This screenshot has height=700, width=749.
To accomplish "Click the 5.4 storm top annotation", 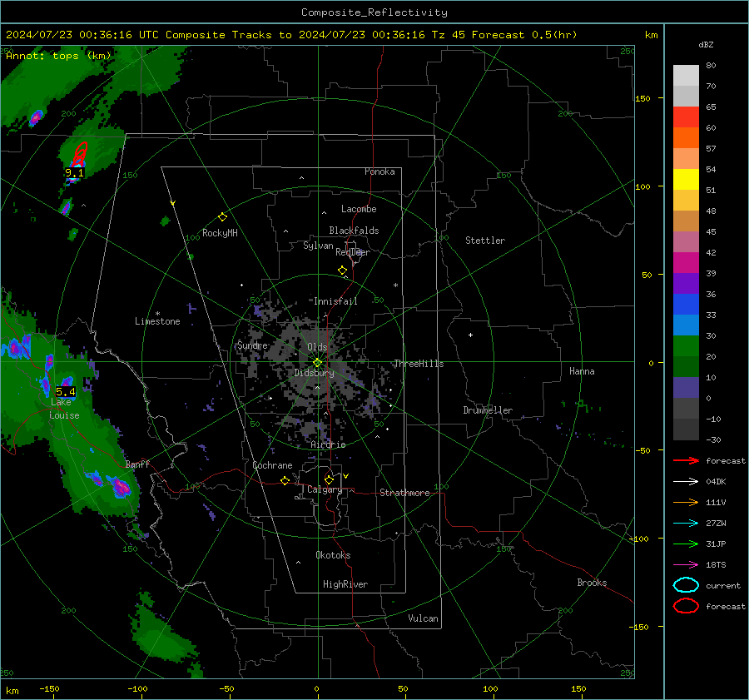I will [66, 392].
